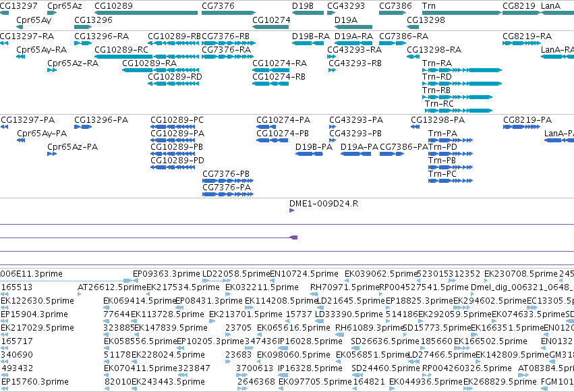Image resolution: width=574 pixels, height=392 pixels.
Task: Select the CG7376-RA transcript
Action: point(228,57)
